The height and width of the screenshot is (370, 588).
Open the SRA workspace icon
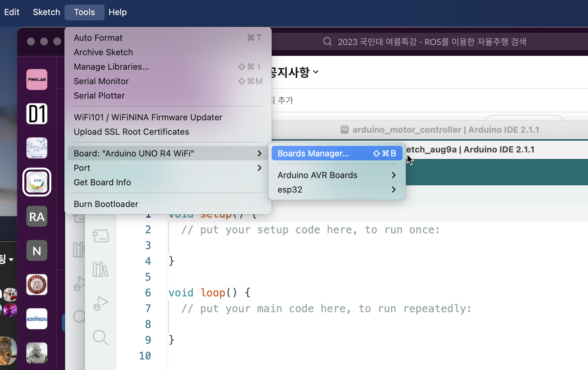tap(37, 148)
